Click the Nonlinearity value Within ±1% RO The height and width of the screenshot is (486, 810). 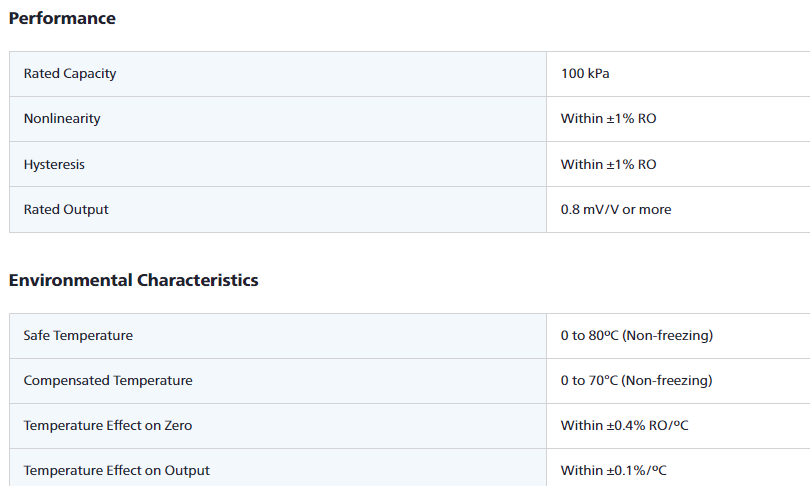tap(608, 119)
